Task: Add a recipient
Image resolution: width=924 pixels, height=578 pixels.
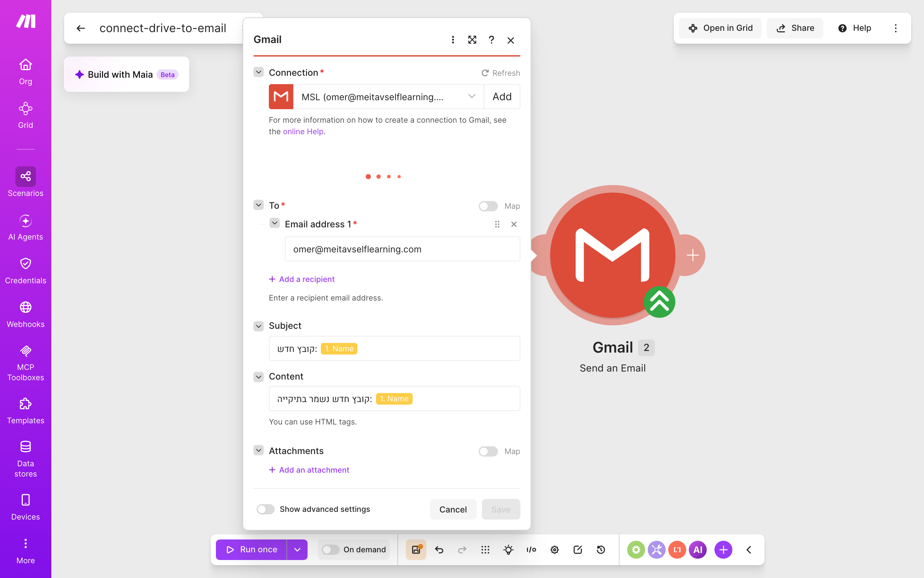Action: point(302,279)
